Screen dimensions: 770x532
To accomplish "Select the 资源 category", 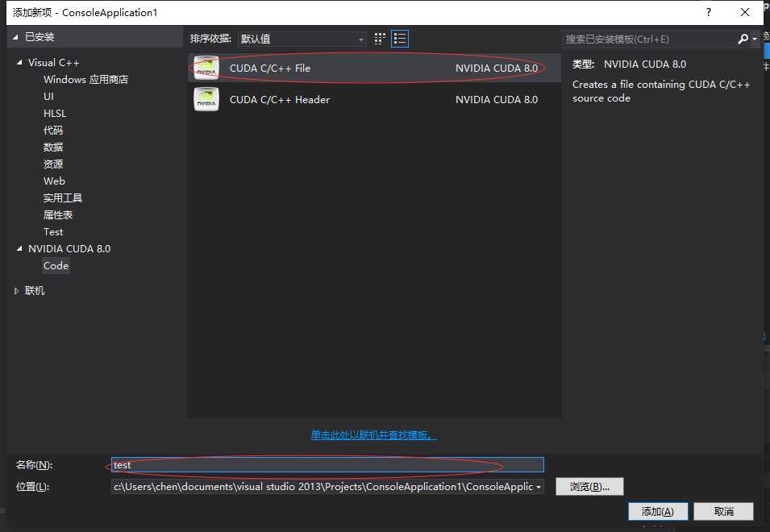I will point(53,164).
